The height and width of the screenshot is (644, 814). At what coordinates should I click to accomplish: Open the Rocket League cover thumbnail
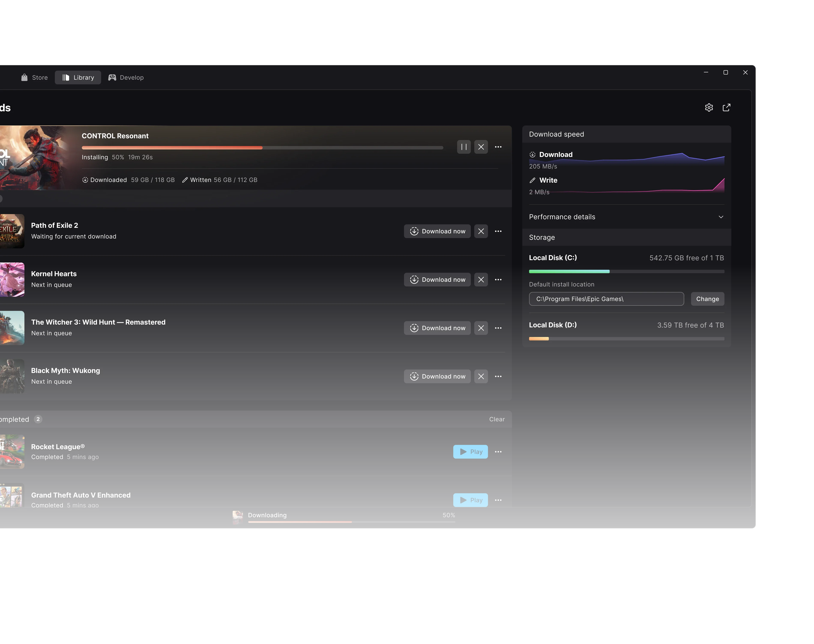(12, 452)
